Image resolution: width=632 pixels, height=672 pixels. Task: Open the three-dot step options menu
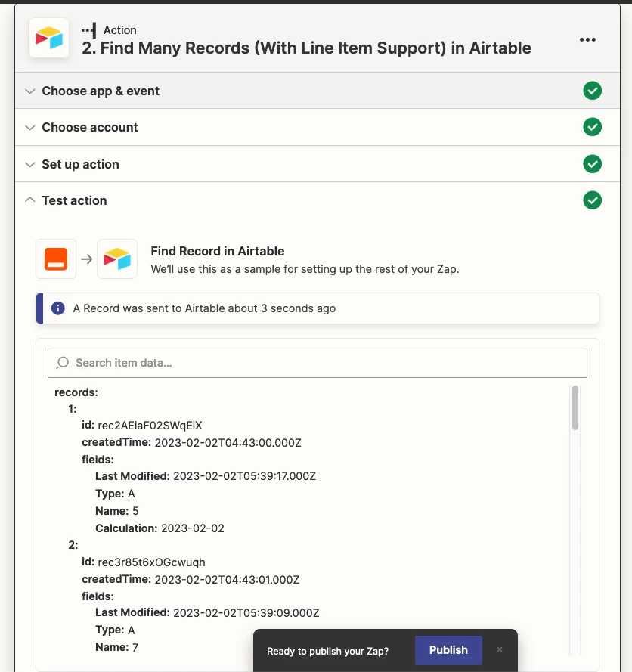coord(587,39)
